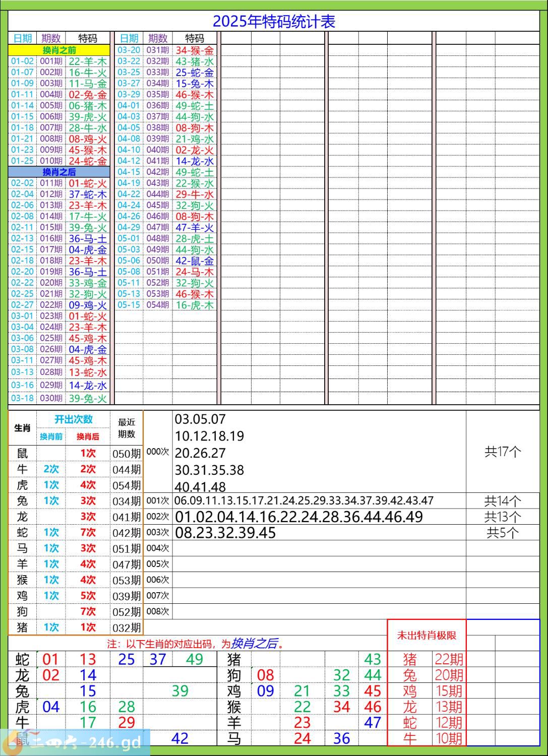The image size is (548, 756).
Task: Click the 共5个 count cell
Action: (x=502, y=533)
